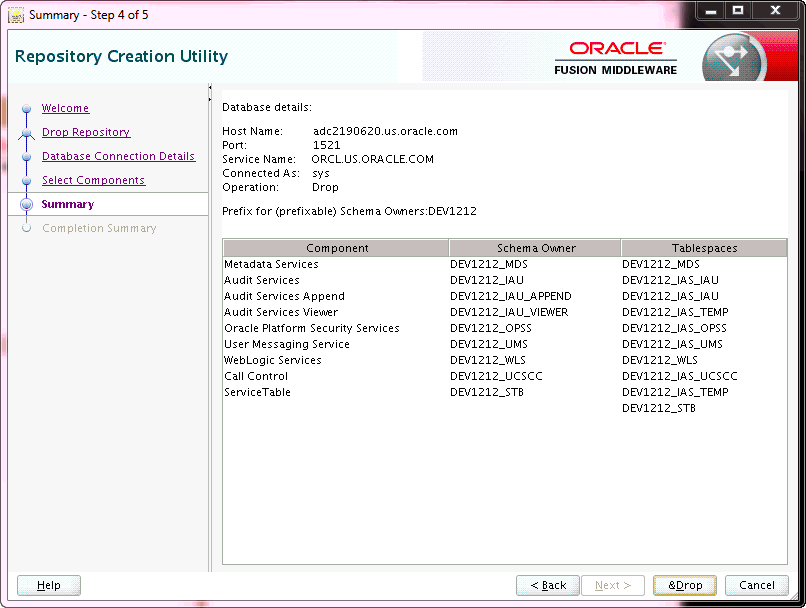
Task: Click schema owner DEV1212_IAU_APPEND
Action: (510, 296)
